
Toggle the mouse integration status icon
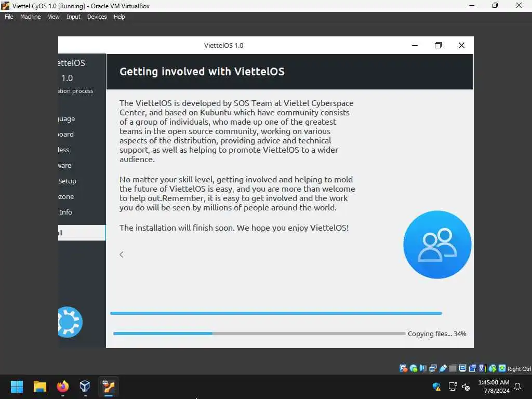[x=493, y=368]
